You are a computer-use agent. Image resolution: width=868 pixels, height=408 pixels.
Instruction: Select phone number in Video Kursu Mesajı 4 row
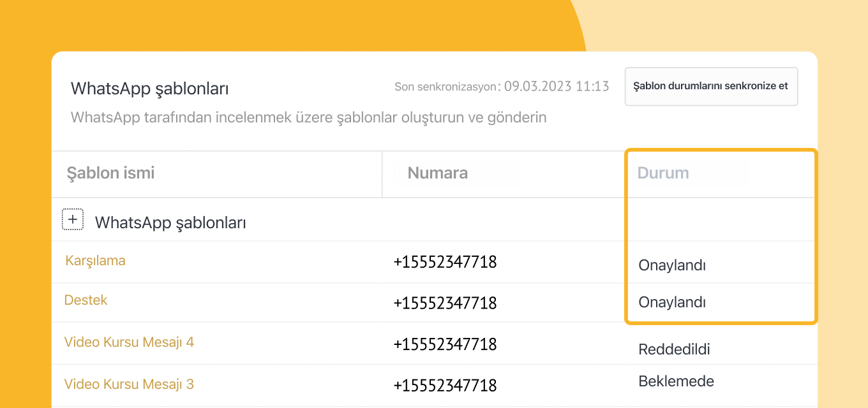[x=445, y=344]
